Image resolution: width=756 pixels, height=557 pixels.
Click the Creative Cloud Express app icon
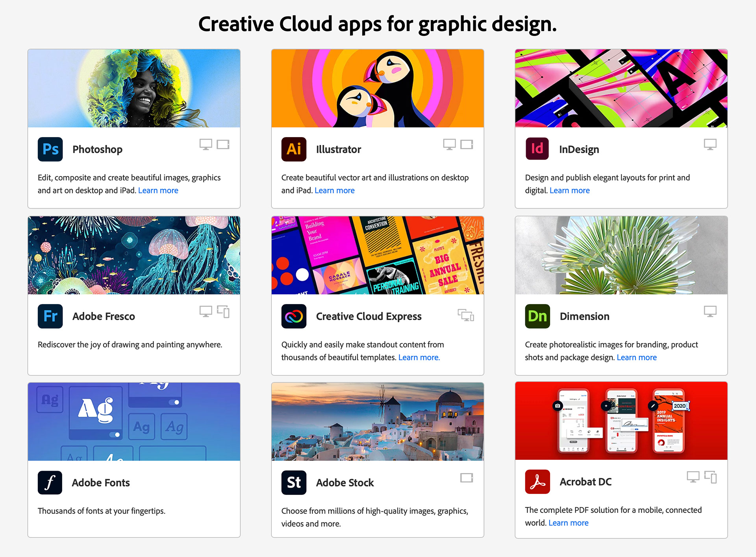click(x=294, y=316)
